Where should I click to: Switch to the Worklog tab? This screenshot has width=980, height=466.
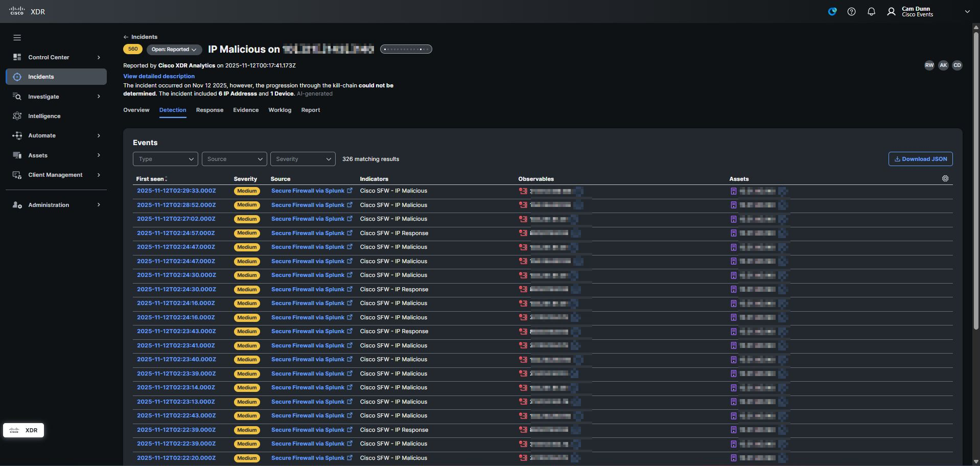tap(279, 110)
